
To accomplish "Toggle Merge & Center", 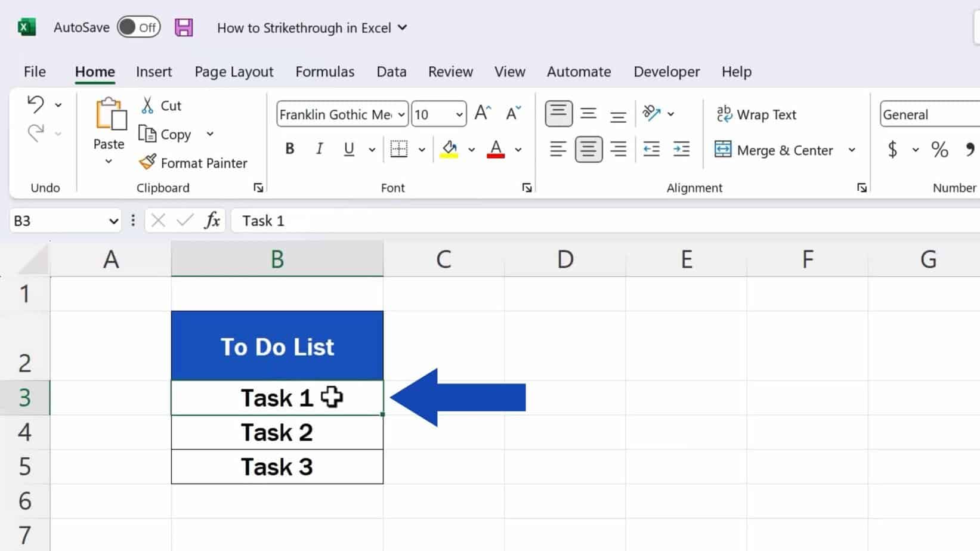I will click(775, 150).
